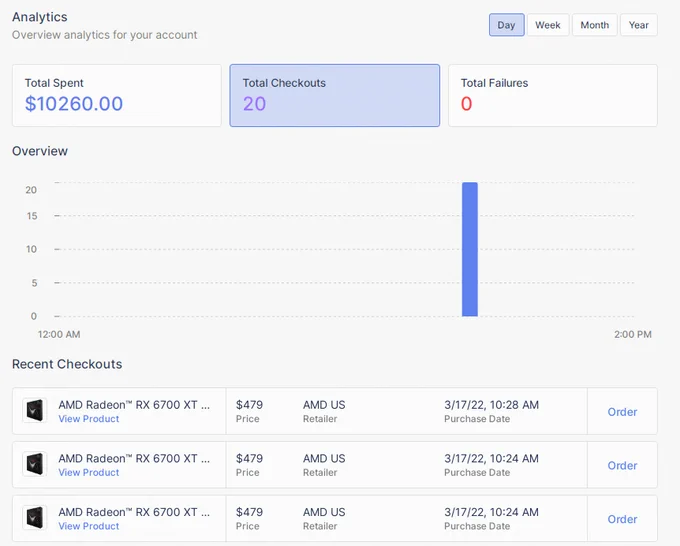Select the Total Failures card
Screen dimensions: 680x546
tap(553, 96)
